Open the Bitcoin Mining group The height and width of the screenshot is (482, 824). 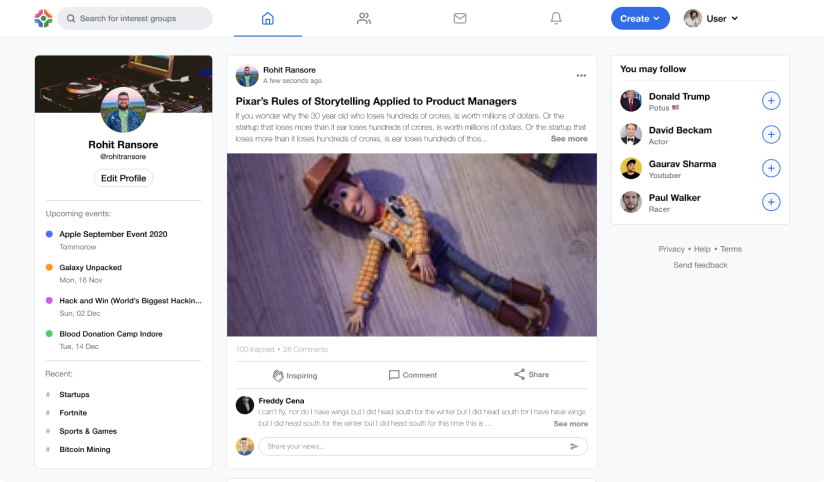85,449
